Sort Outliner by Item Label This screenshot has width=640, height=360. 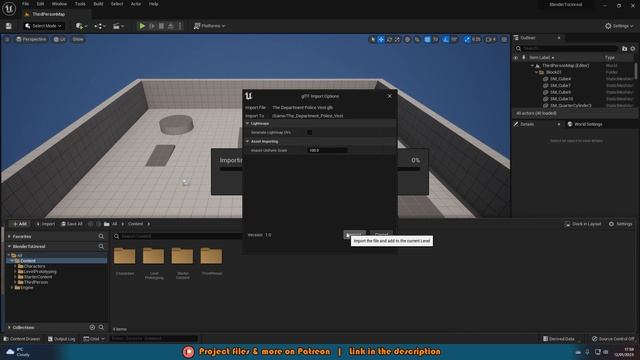[x=541, y=58]
